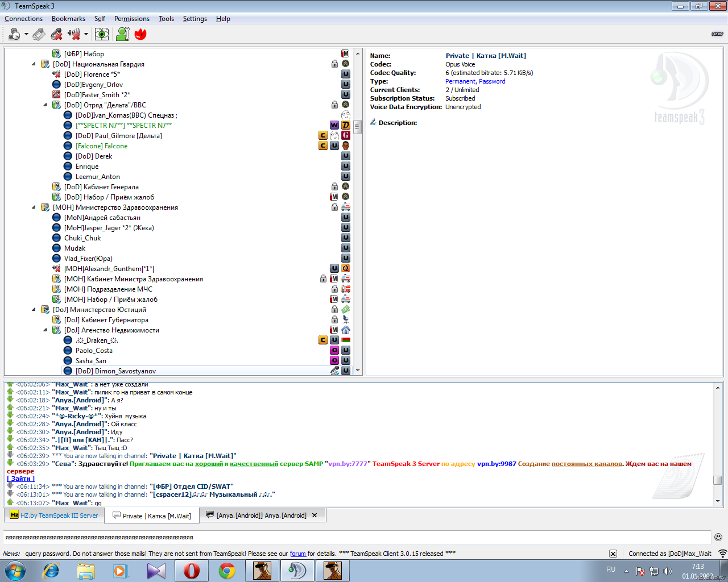This screenshot has width=728, height=582.
Task: Open the Permissions menu
Action: [x=132, y=19]
